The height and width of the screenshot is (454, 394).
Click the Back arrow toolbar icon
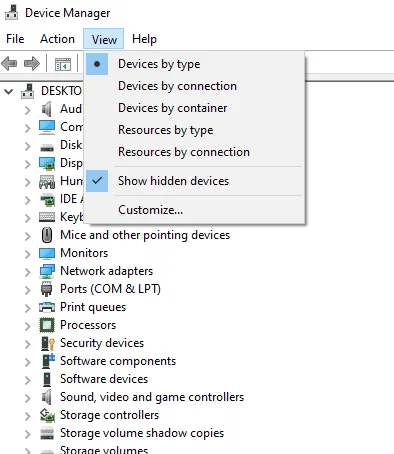9,63
